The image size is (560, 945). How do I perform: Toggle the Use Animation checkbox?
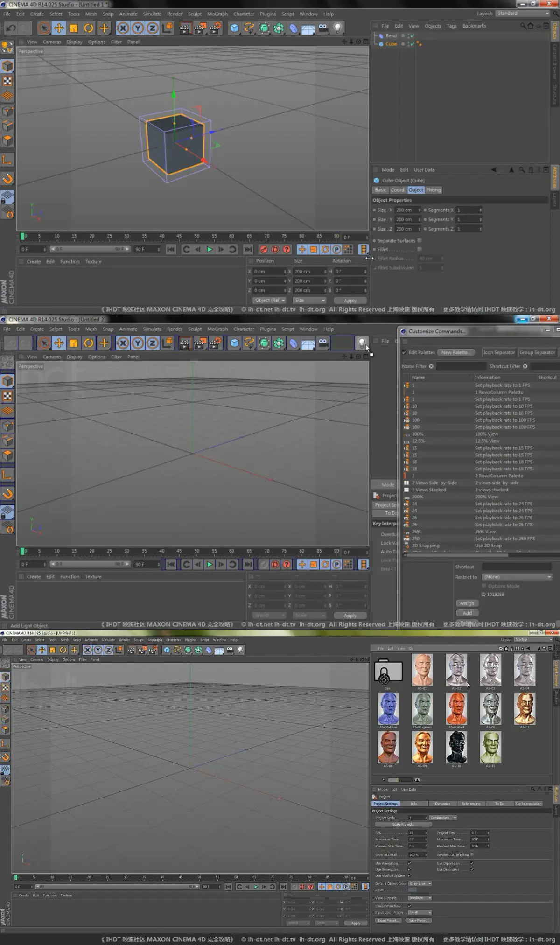(409, 863)
